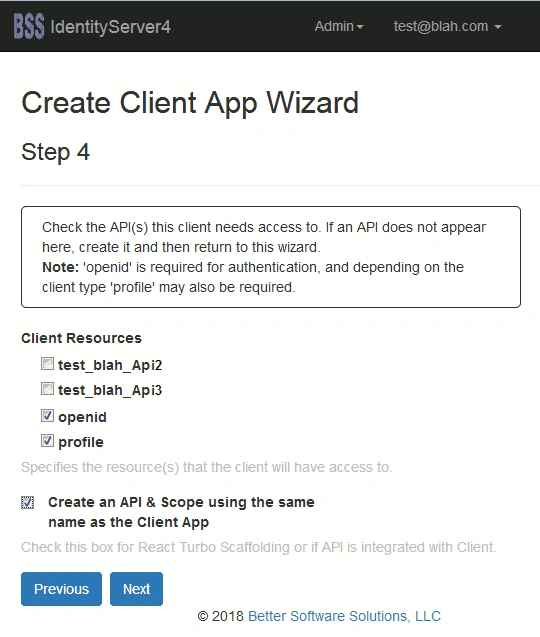Uncheck the profile checkbox
Image resolution: width=540 pixels, height=637 pixels.
pos(47,440)
